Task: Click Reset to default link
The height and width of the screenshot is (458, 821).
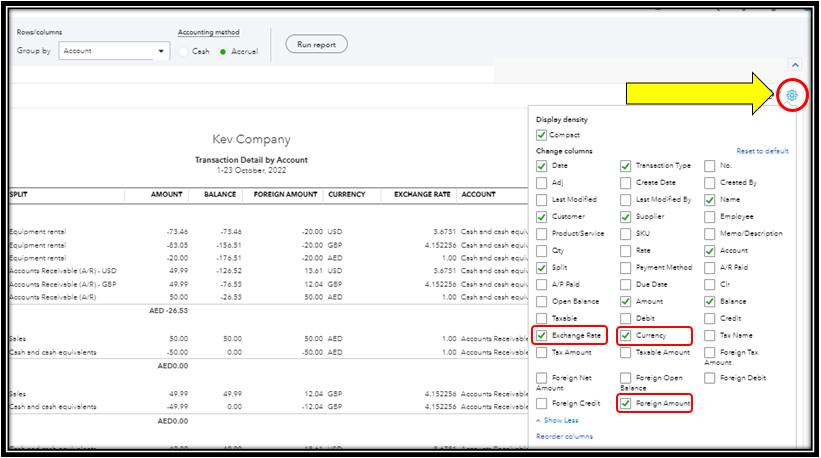Action: pos(762,151)
